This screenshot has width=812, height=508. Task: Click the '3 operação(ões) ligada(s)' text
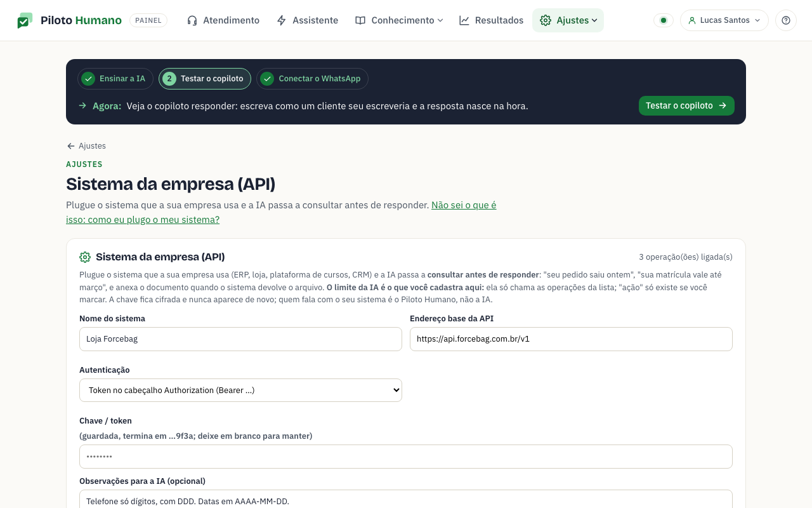tap(686, 257)
